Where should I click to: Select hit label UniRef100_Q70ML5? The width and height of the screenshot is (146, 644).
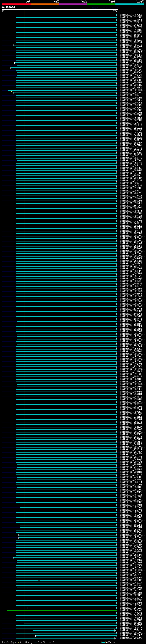(x=131, y=636)
